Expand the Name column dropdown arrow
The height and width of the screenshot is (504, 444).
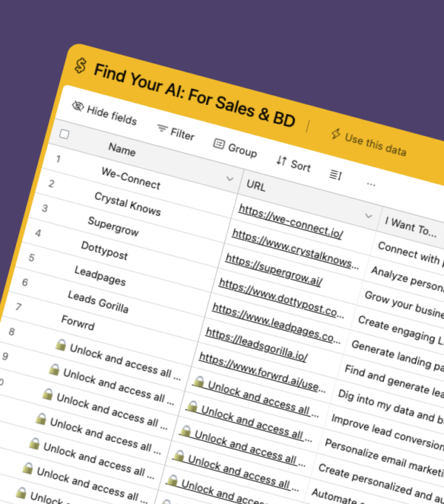click(229, 178)
